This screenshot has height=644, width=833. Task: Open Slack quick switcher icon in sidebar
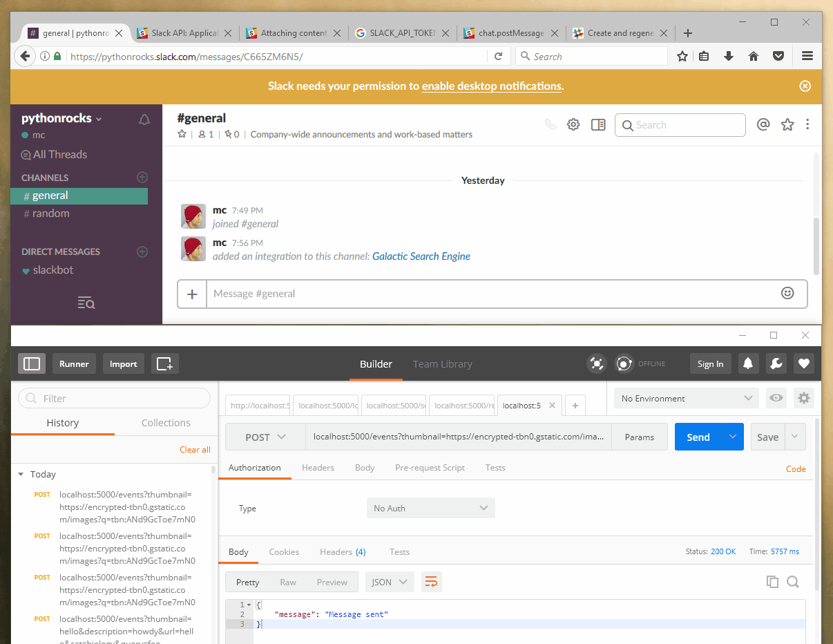[x=86, y=302]
